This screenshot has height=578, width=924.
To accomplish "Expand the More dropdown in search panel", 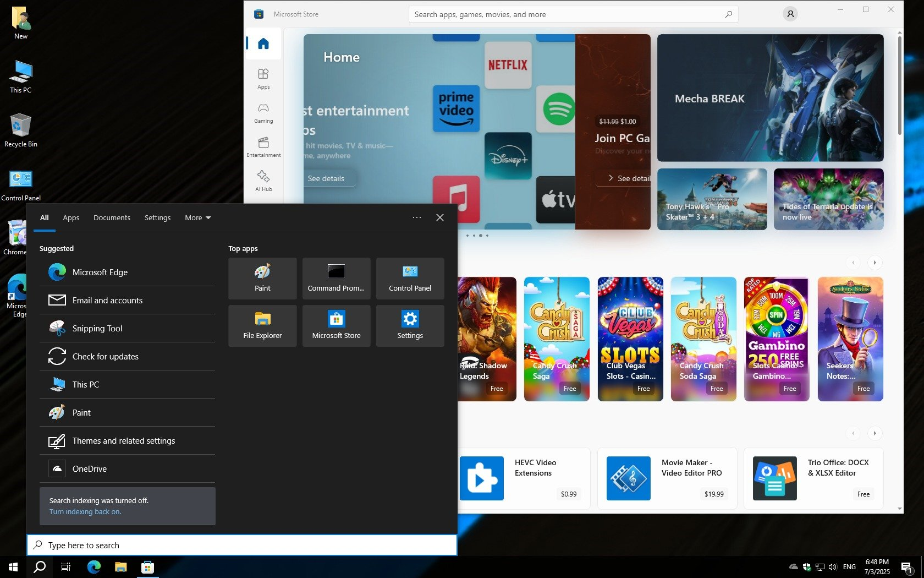I will point(197,218).
